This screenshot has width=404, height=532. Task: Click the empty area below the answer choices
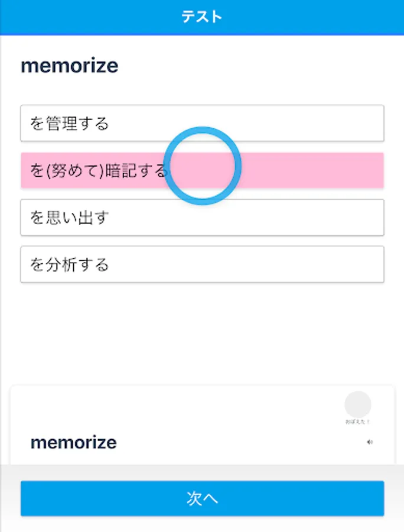tap(202, 331)
